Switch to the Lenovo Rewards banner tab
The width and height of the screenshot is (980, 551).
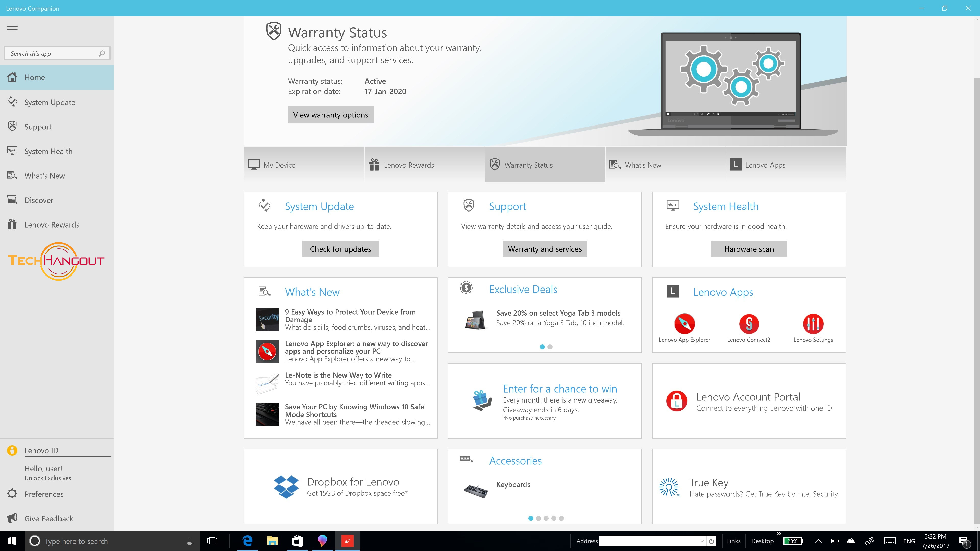pyautogui.click(x=425, y=165)
